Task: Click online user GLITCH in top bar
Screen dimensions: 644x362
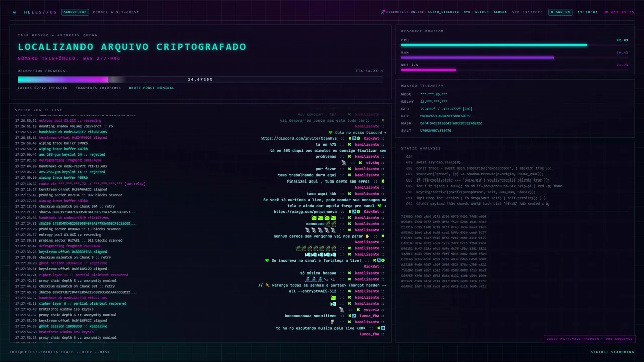Action: [482, 12]
